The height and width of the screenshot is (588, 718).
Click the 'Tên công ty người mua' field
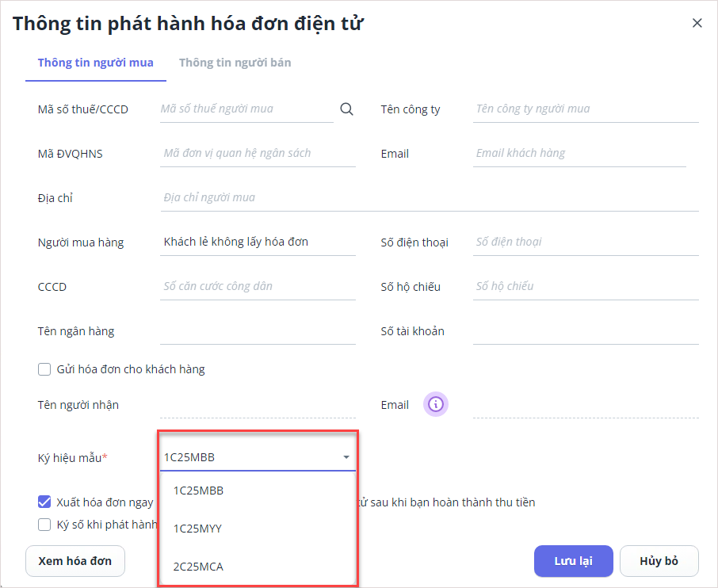click(585, 109)
